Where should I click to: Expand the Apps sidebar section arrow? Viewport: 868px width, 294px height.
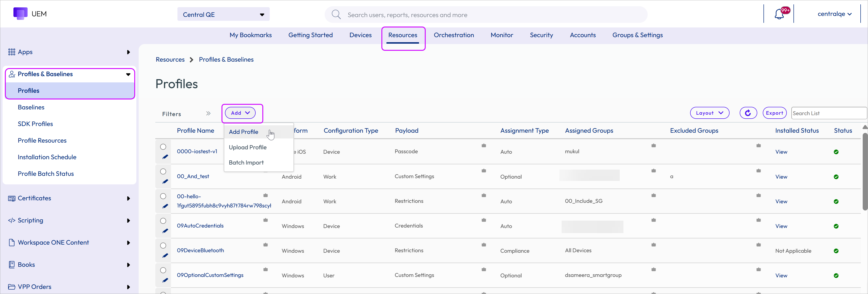[128, 52]
